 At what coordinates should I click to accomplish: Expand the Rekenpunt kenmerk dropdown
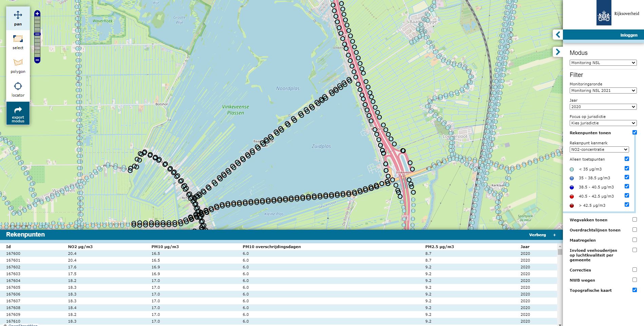click(599, 149)
